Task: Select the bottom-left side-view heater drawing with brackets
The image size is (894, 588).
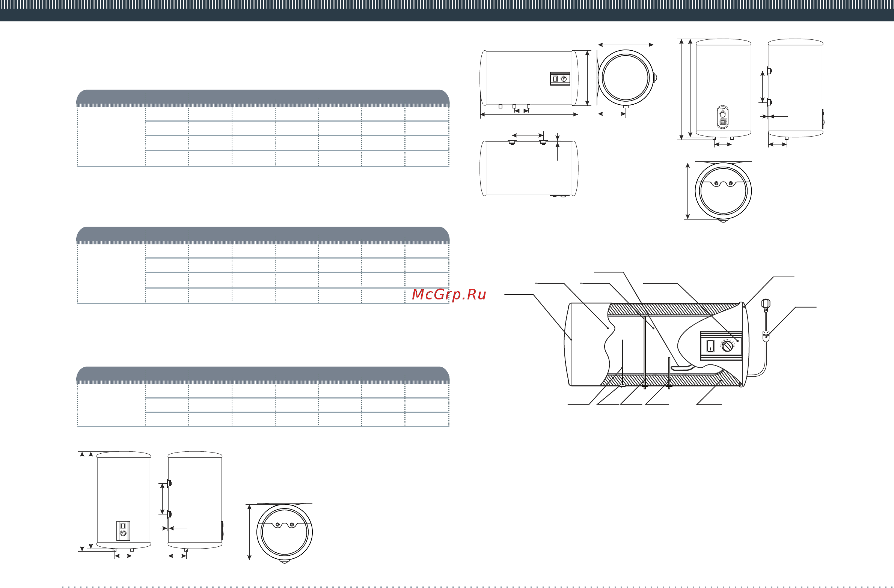Action: (x=194, y=501)
